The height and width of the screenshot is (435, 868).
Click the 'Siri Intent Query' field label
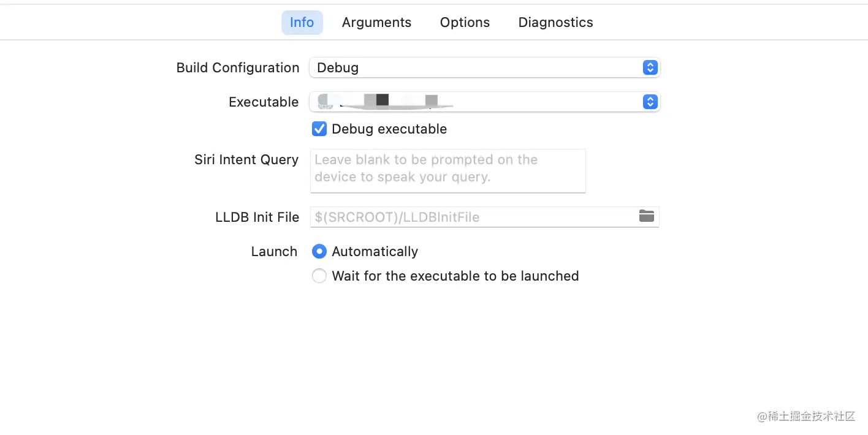[246, 160]
